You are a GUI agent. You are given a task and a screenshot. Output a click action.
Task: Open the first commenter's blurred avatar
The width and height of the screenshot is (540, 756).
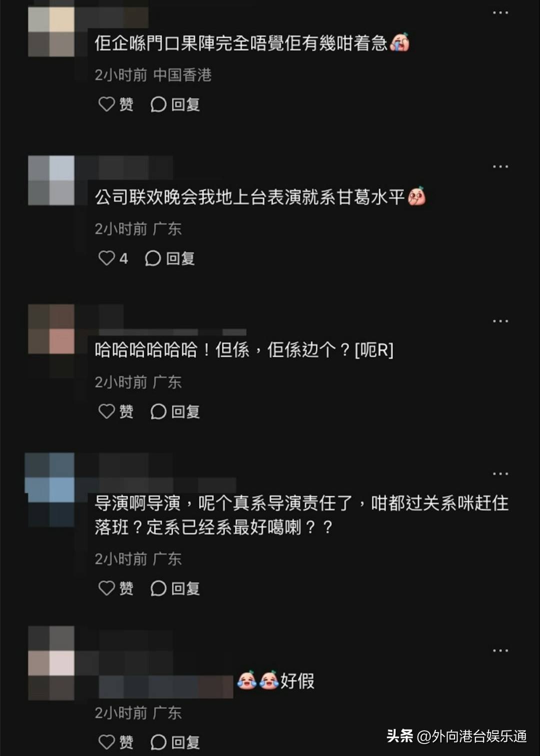pyautogui.click(x=51, y=31)
